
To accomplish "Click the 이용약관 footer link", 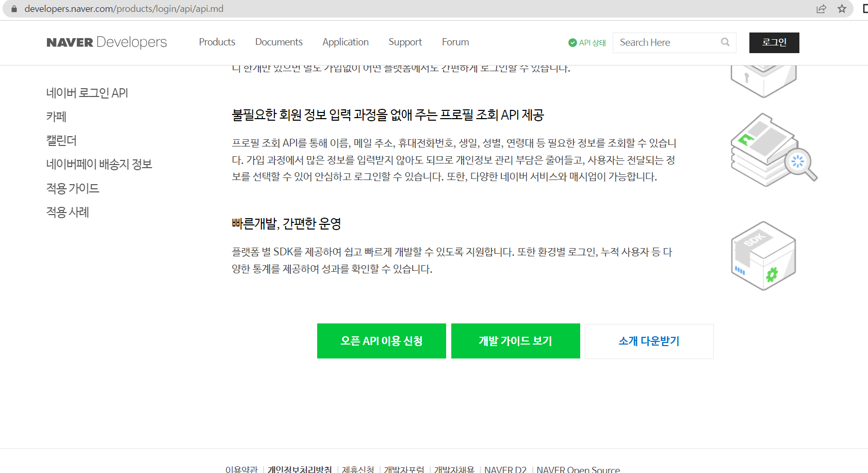I will pos(241,469).
